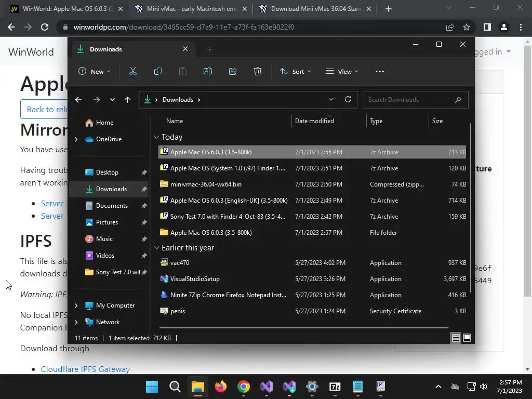The height and width of the screenshot is (399, 532).
Task: Click WinWorld site logo link
Action: [31, 52]
